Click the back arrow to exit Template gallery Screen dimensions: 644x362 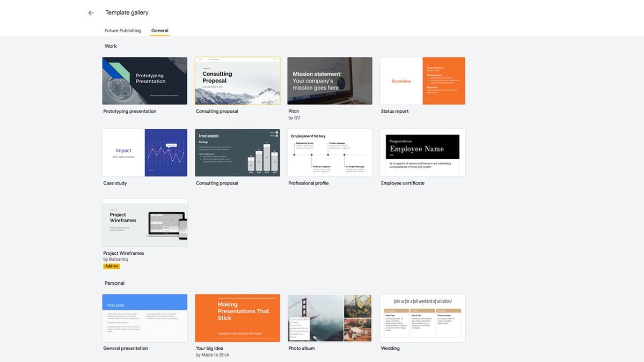(90, 12)
